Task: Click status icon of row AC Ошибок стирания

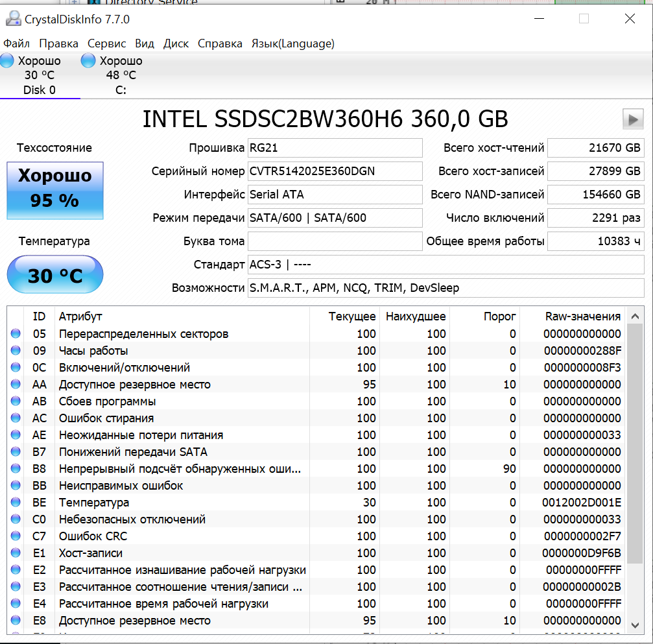Action: click(16, 418)
